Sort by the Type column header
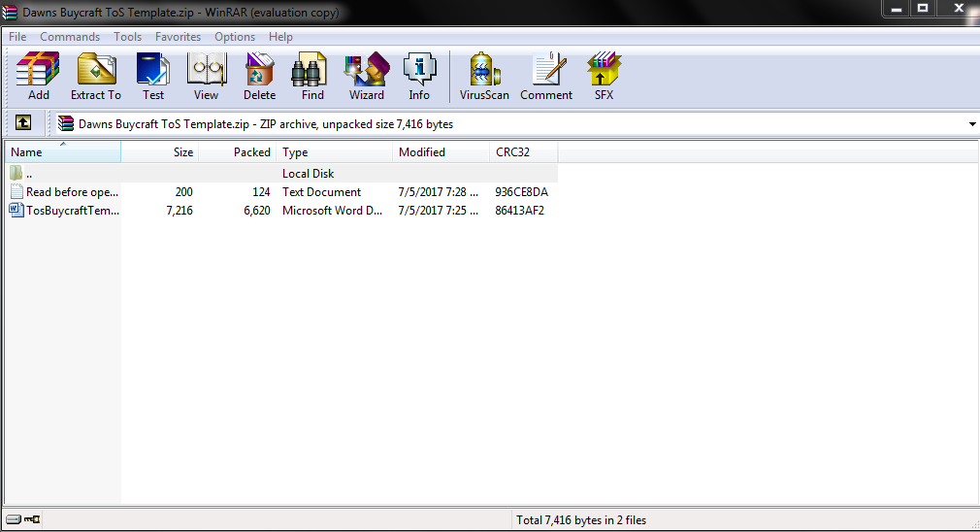This screenshot has width=980, height=532. tap(335, 151)
